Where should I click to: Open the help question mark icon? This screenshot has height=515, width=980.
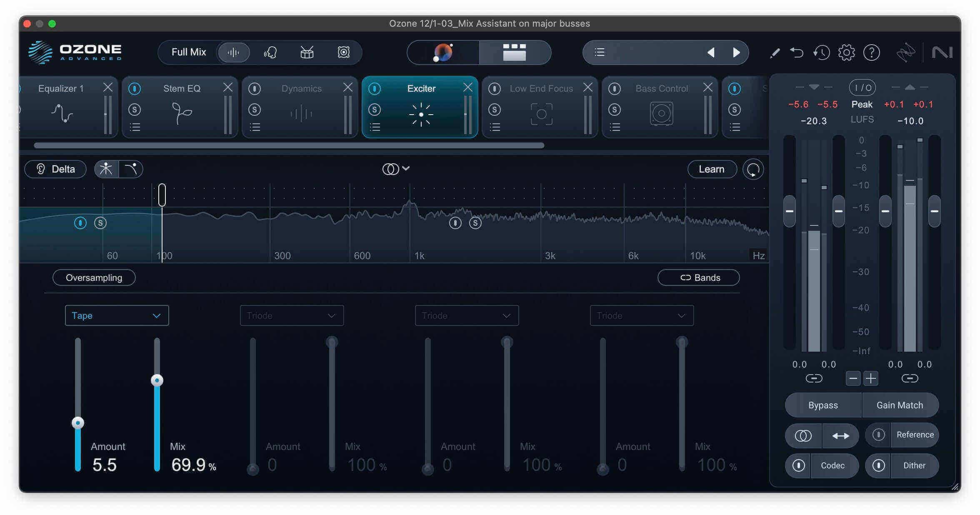(872, 52)
